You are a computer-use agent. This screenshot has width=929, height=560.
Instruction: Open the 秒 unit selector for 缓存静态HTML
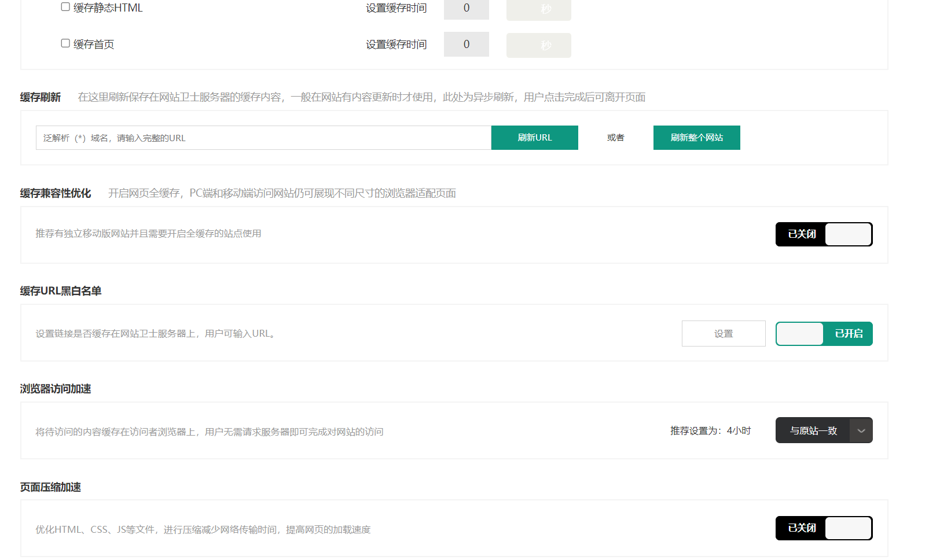click(538, 9)
